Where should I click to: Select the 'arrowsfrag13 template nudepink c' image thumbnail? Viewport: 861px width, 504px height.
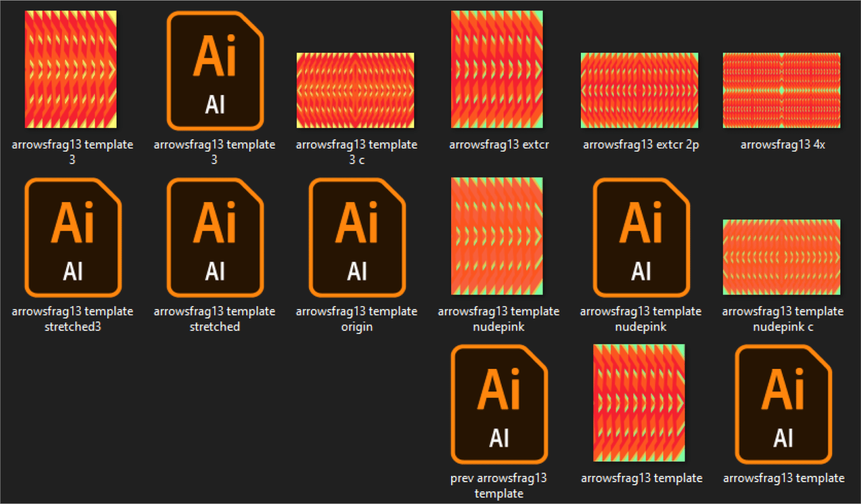pos(782,257)
